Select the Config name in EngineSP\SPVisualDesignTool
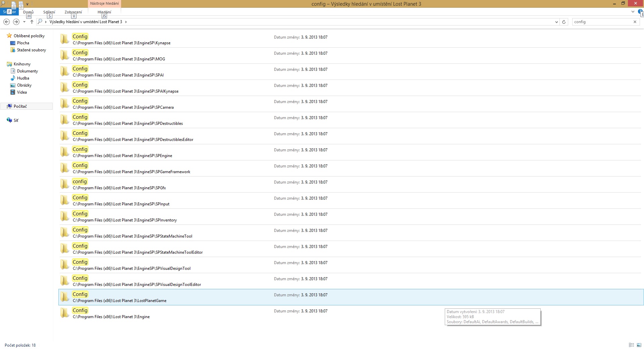Viewport: 644px width, 349px height. point(80,262)
